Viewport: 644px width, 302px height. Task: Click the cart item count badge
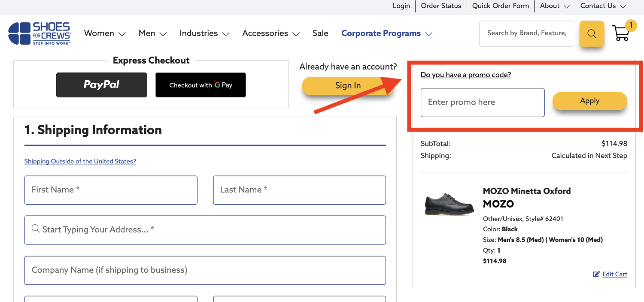coord(631,26)
